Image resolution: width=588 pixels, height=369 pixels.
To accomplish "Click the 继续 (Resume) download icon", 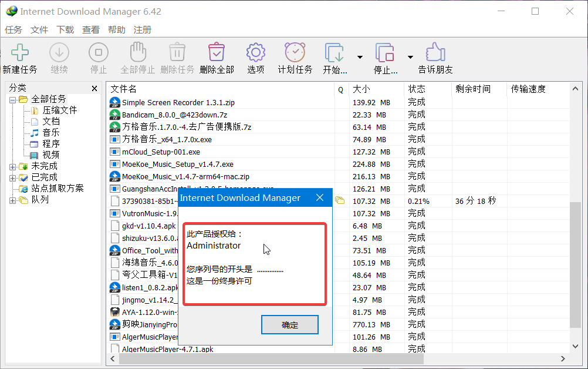I will coord(59,53).
